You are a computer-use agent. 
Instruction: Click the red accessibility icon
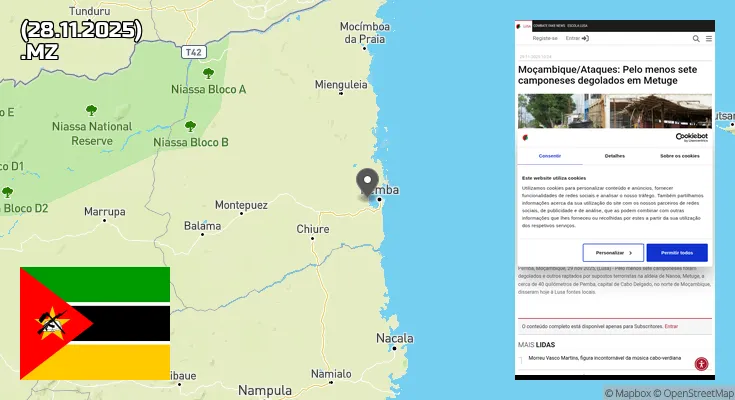(x=701, y=364)
